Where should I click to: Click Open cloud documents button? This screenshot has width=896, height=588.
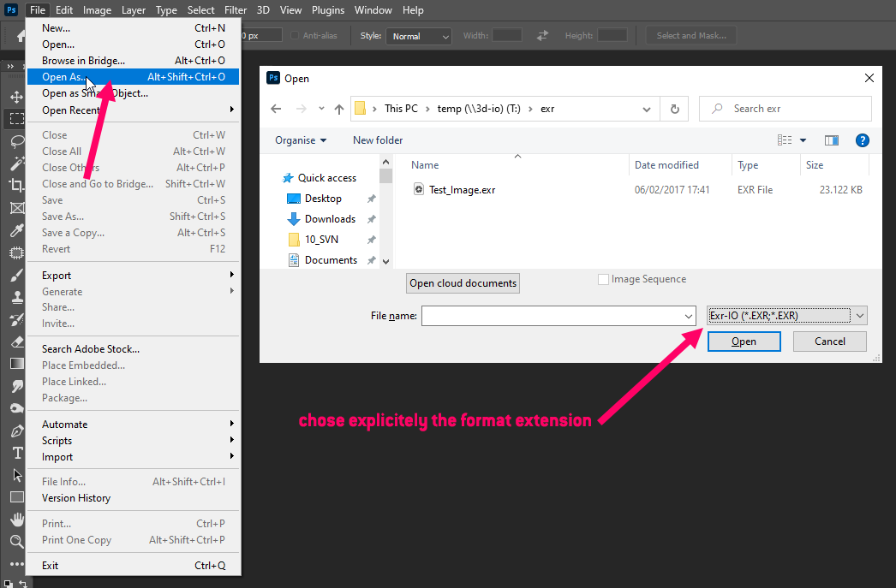point(463,283)
